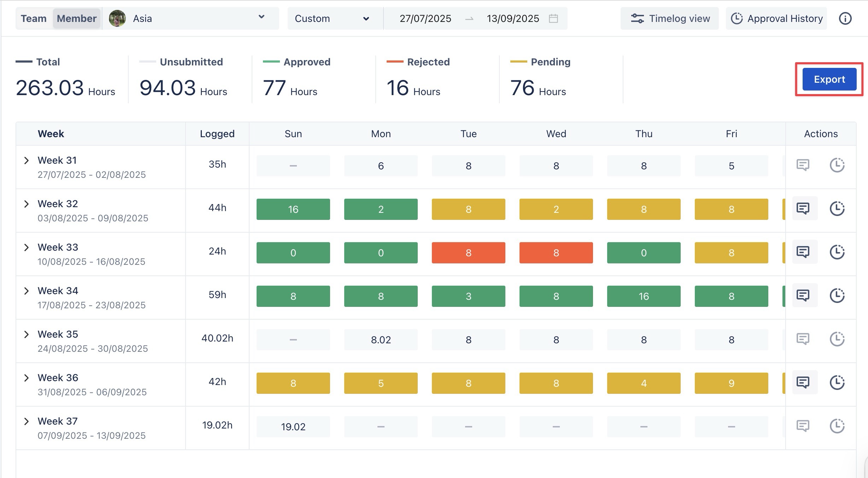Click Asia's member avatar

tap(117, 18)
